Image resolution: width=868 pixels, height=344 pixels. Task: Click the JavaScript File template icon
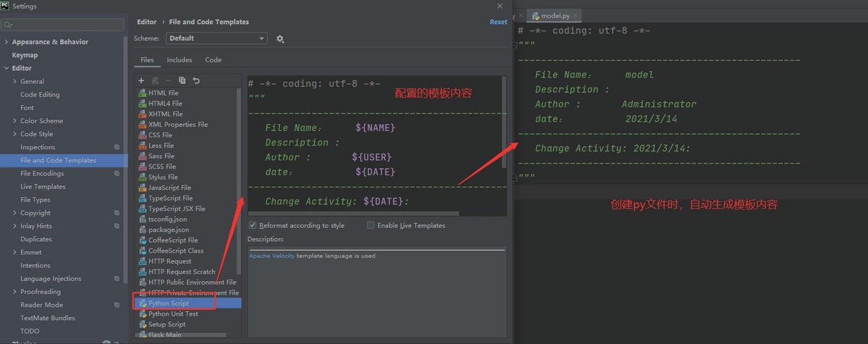click(142, 188)
